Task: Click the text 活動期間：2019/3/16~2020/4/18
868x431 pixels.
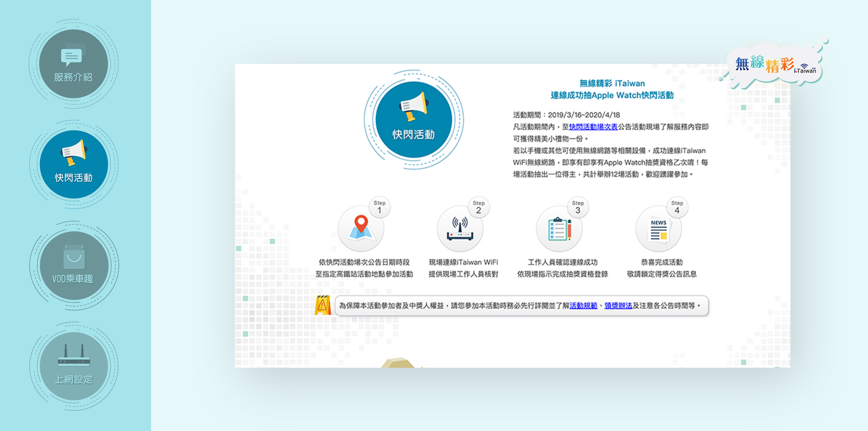Action: (x=567, y=115)
